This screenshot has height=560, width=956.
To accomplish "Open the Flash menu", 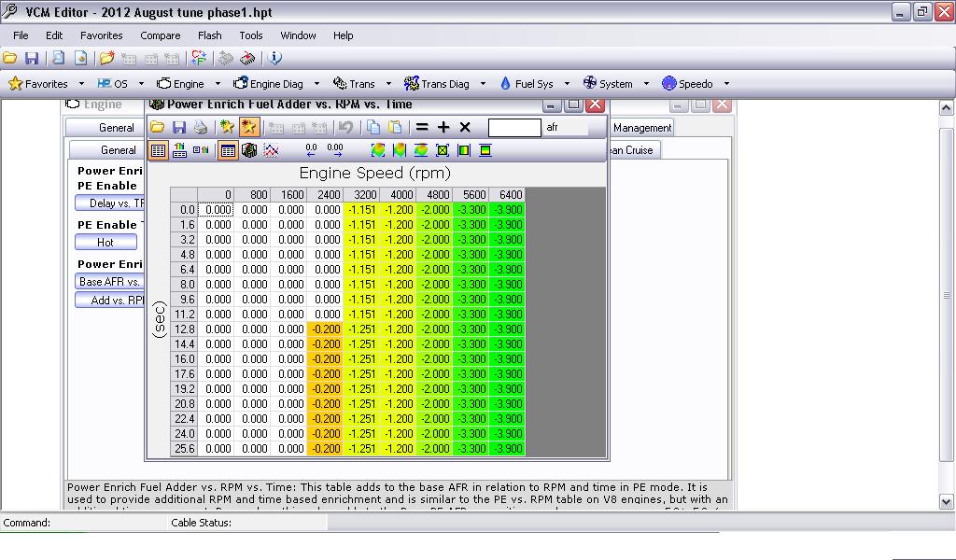I will point(210,35).
